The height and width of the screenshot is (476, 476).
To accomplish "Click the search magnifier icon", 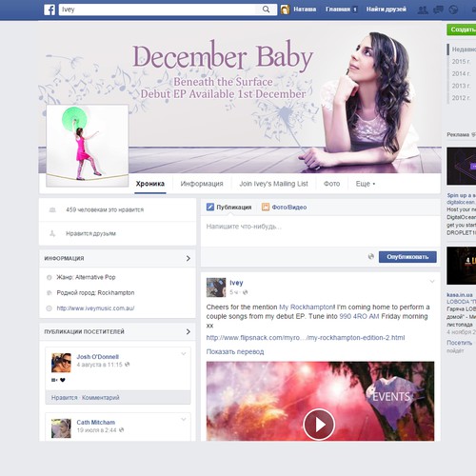I will pyautogui.click(x=266, y=10).
